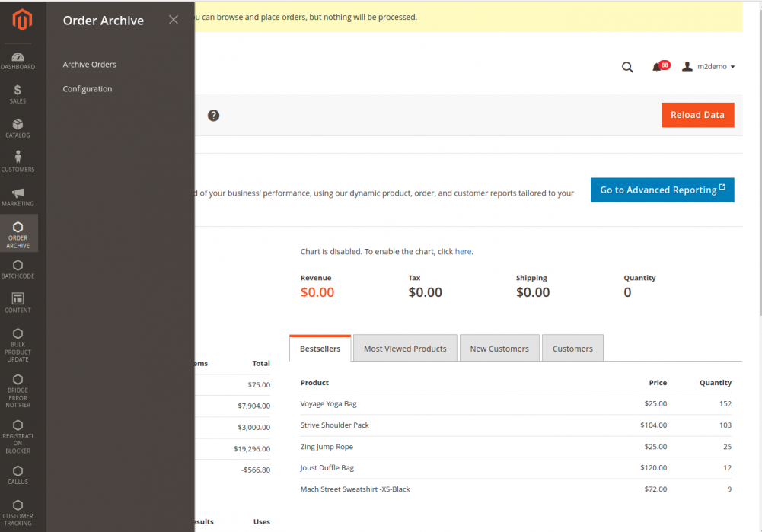Screen dimensions: 762x532
Task: Click the help question mark icon
Action: tap(213, 115)
